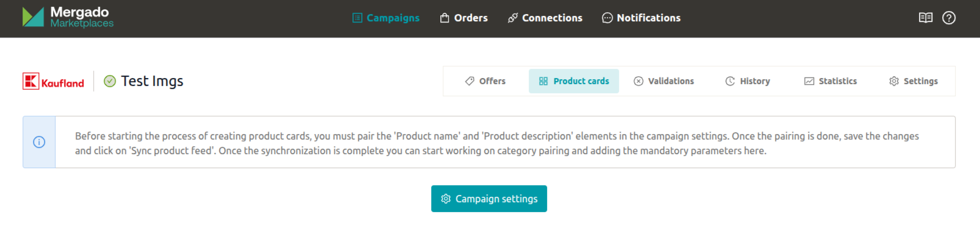Click the Kaufland logo
The width and height of the screenshot is (980, 226).
(54, 81)
